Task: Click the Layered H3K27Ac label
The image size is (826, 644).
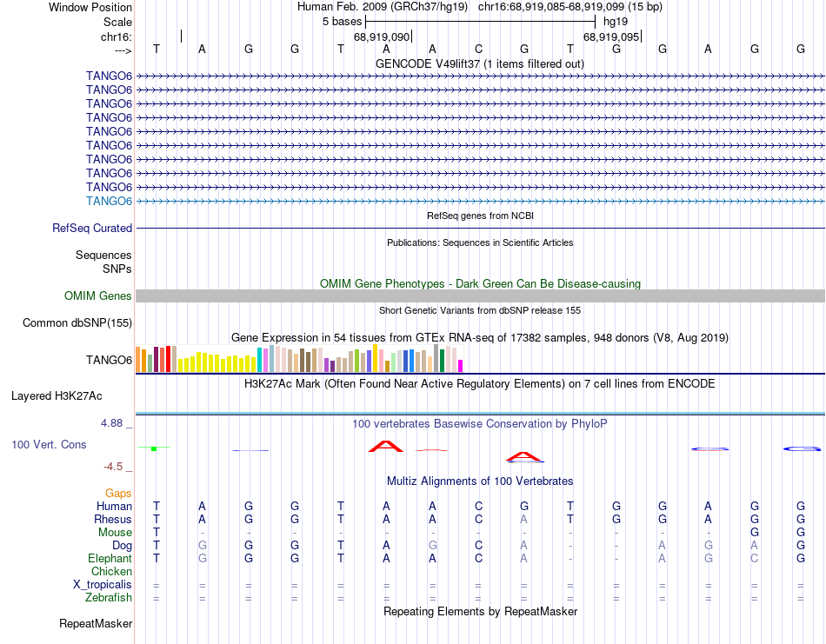Action: click(57, 396)
